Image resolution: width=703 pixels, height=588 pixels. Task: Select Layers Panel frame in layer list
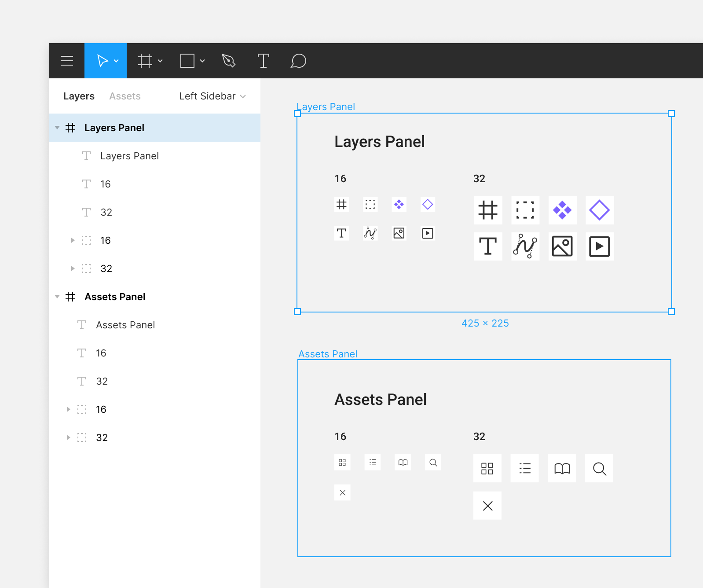(155, 128)
